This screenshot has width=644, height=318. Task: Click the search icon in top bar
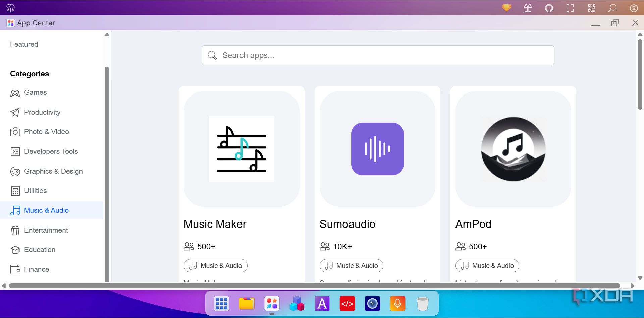point(612,8)
